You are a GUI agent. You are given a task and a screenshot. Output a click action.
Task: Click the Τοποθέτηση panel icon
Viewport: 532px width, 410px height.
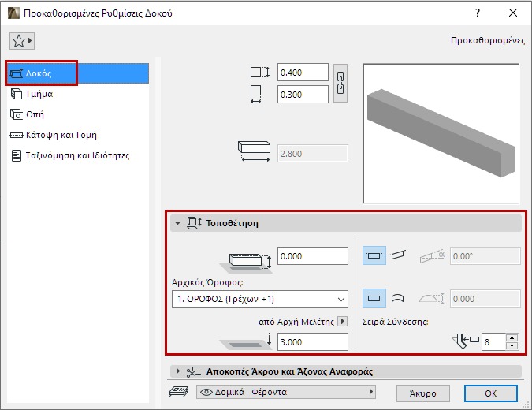tap(194, 223)
